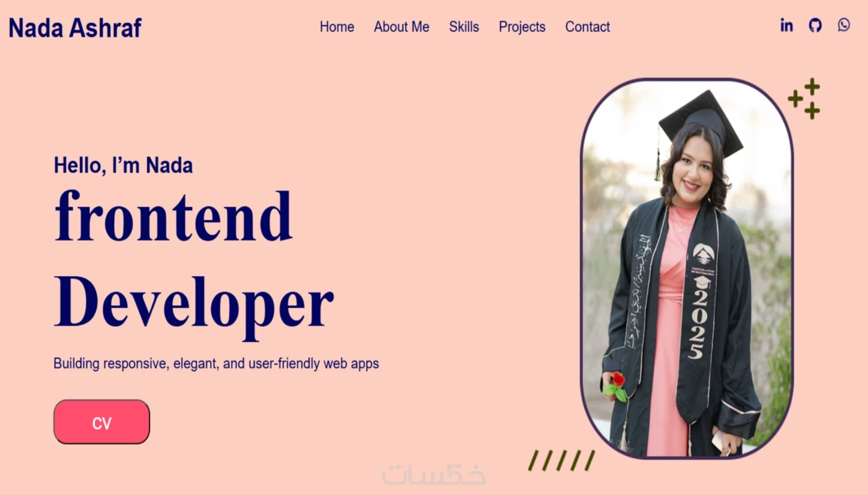Navigate to the Contact section
Image resolution: width=868 pixels, height=495 pixels.
click(x=587, y=27)
